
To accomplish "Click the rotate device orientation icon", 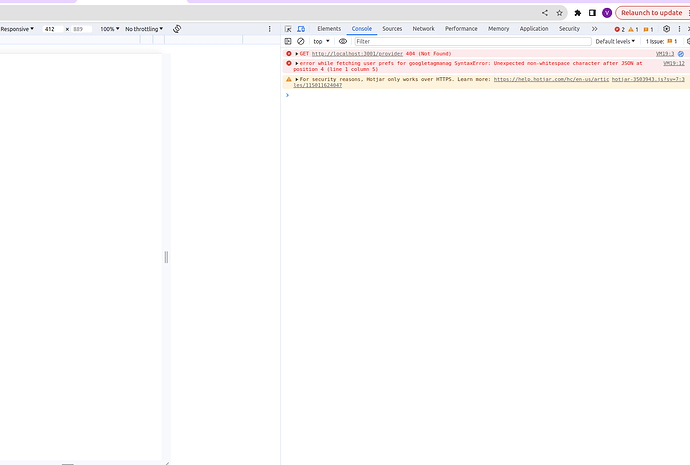I will [x=177, y=29].
